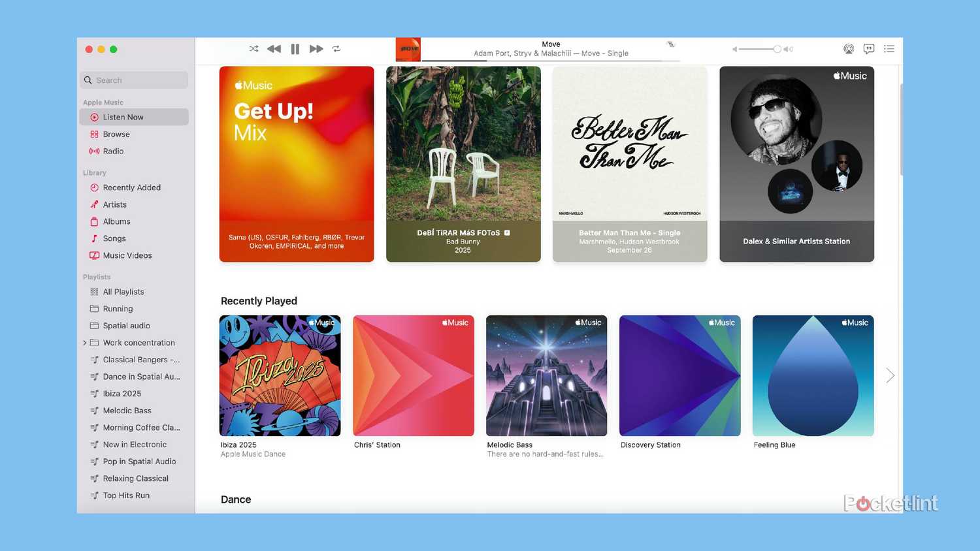This screenshot has width=980, height=551.
Task: Toggle shuffle playback mode
Action: [253, 49]
